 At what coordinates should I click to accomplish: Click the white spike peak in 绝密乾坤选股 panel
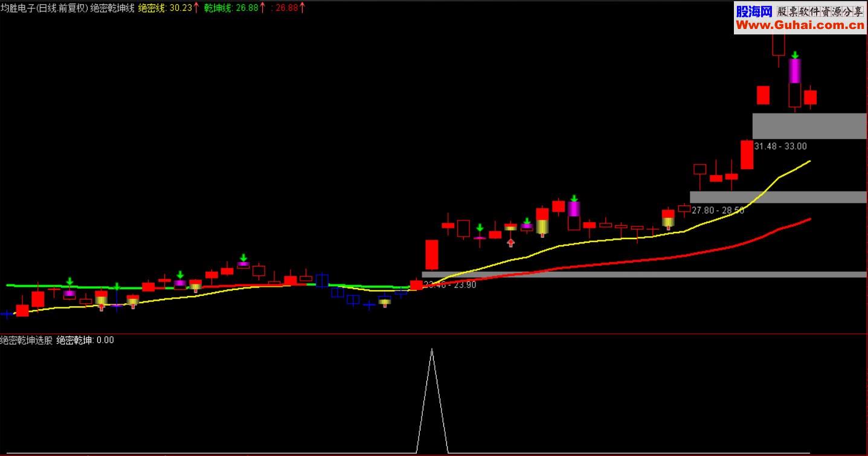432,350
